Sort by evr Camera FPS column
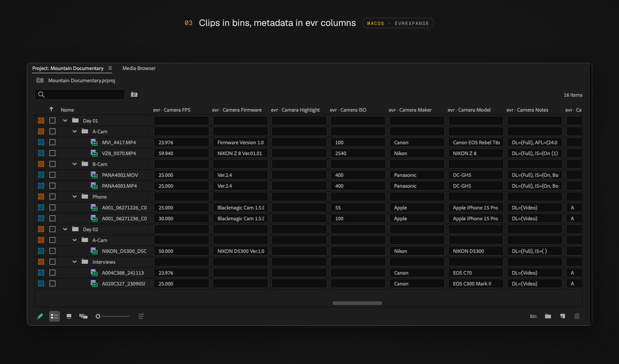This screenshot has height=364, width=619. (x=172, y=110)
